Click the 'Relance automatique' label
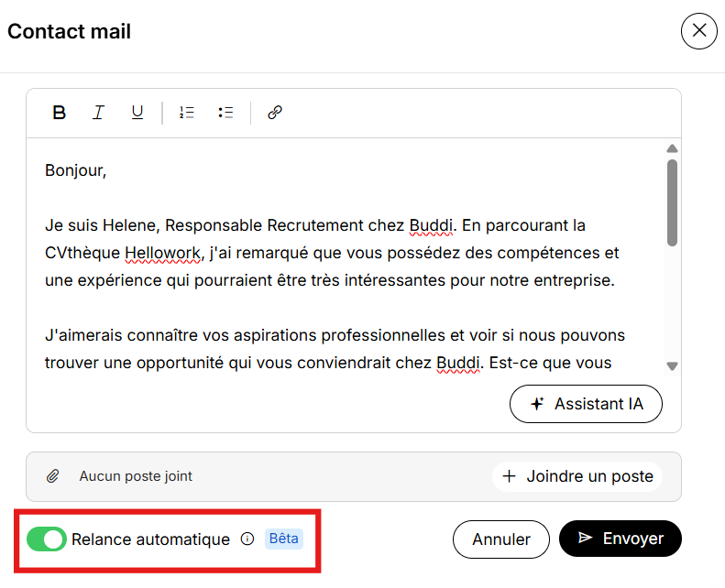725x588 pixels. pos(150,539)
